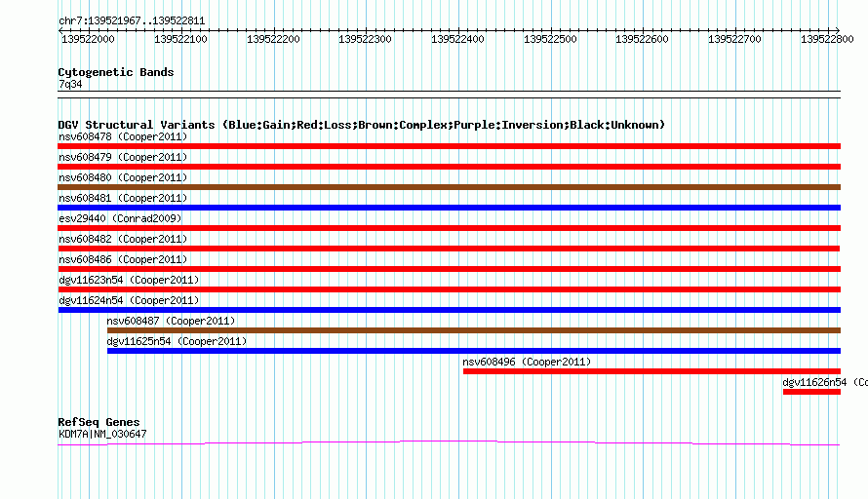
Task: Click the dgv11623n54 (Cooper2011) label
Action: (x=129, y=280)
